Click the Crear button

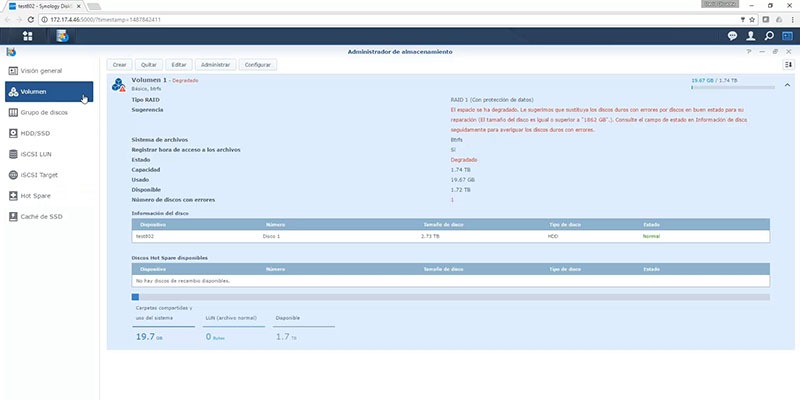119,65
